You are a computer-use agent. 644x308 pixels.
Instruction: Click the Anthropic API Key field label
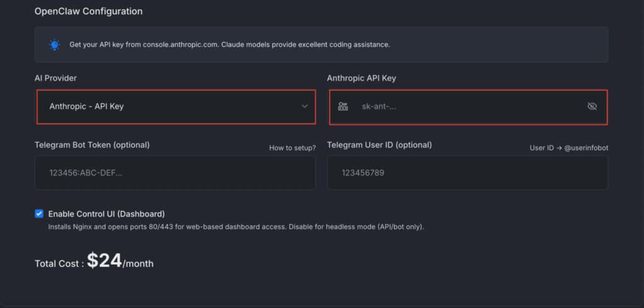[362, 78]
